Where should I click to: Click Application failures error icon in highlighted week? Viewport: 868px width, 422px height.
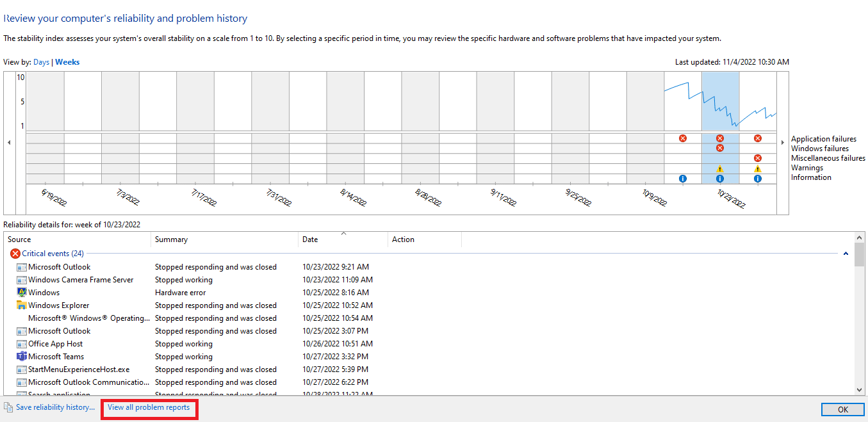tap(719, 138)
